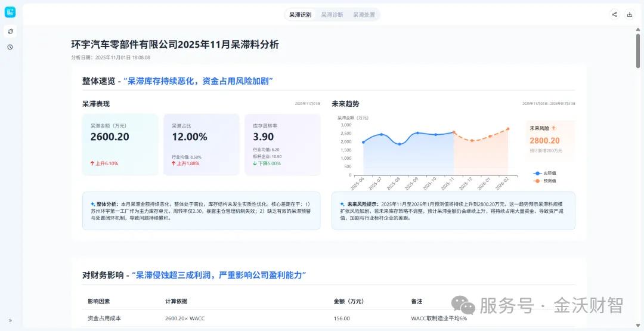Open the analysis icon in left sidebar
This screenshot has height=331, width=644.
10,31
